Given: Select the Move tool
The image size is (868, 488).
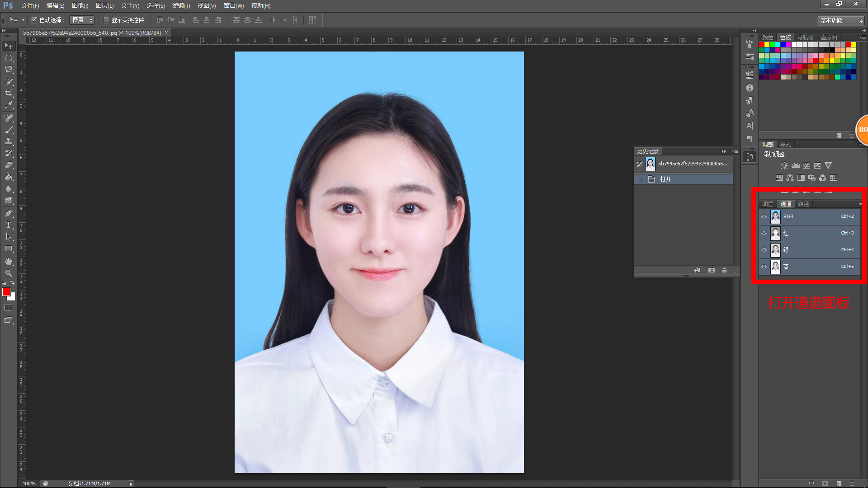Looking at the screenshot, I should (9, 46).
